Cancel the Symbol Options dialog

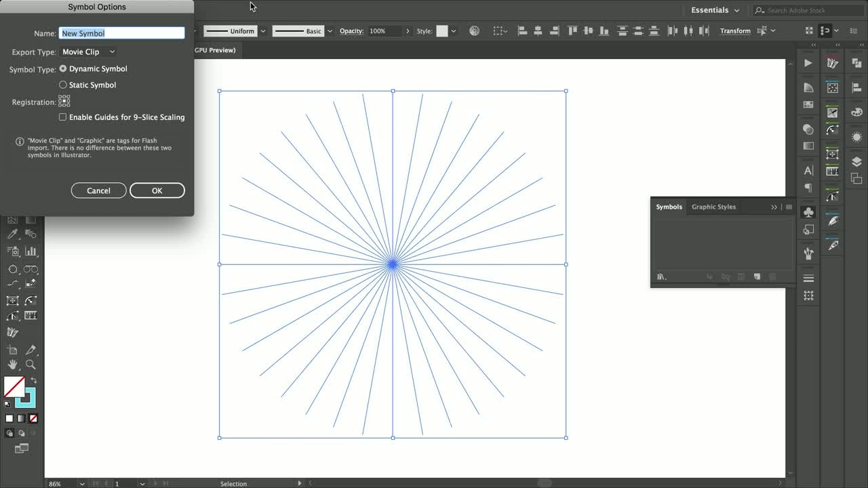(98, 190)
